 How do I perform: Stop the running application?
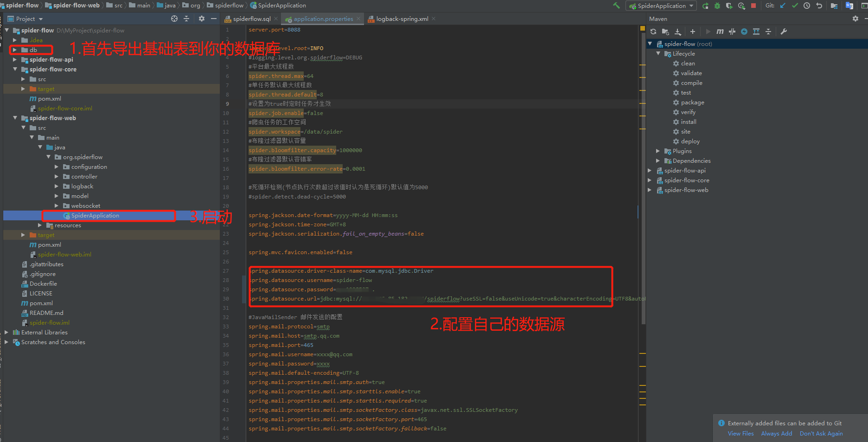tap(753, 5)
